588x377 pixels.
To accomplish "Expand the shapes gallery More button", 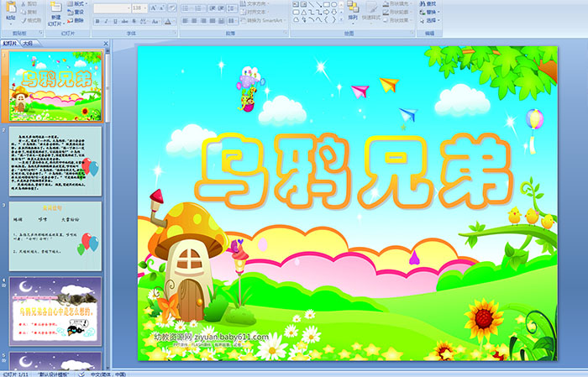I will tap(341, 19).
